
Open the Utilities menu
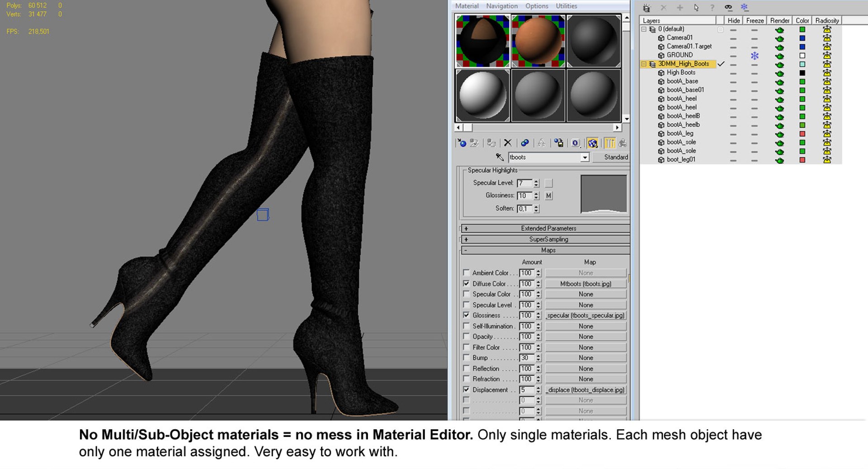click(x=566, y=6)
